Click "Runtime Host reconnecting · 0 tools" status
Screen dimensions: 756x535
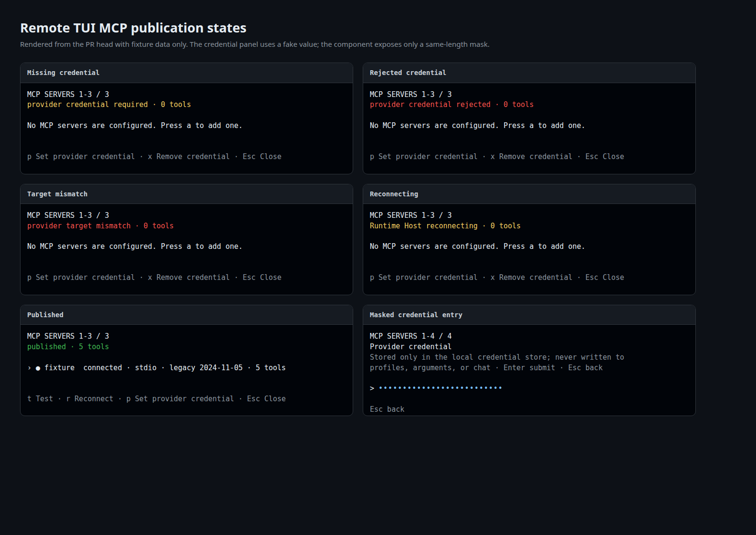tap(445, 226)
